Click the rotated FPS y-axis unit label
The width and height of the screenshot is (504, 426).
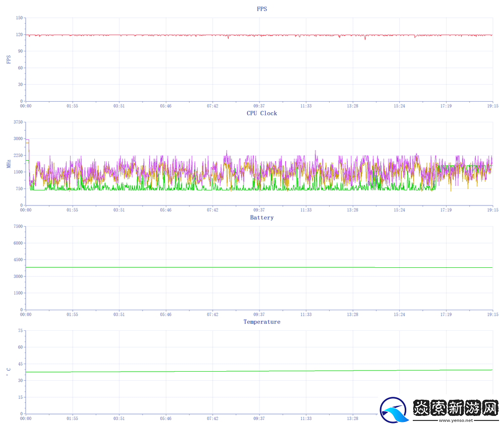[x=8, y=59]
